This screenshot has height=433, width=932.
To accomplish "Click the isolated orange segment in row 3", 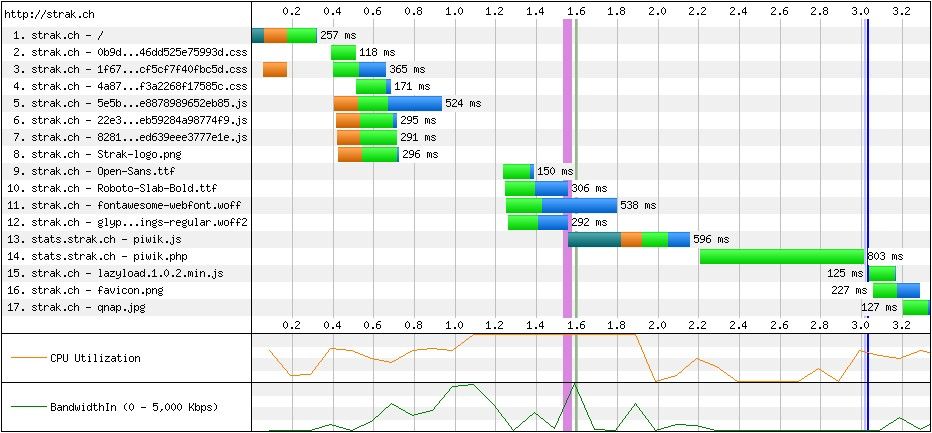I will click(275, 69).
